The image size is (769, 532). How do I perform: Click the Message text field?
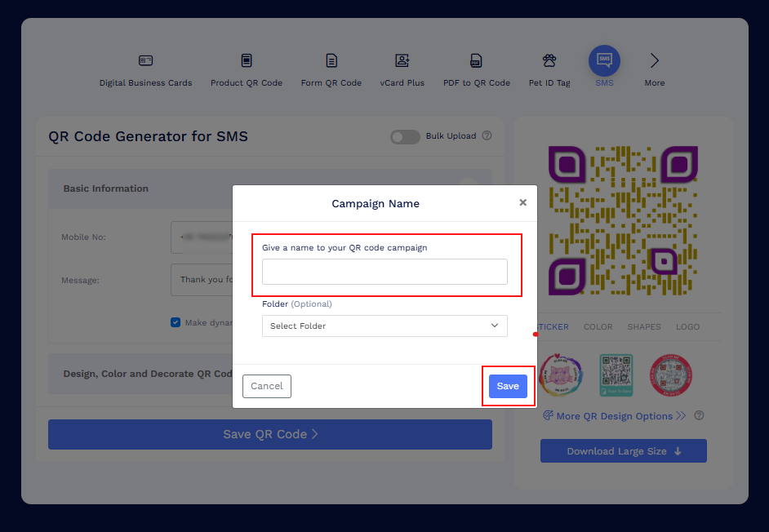[x=202, y=280]
